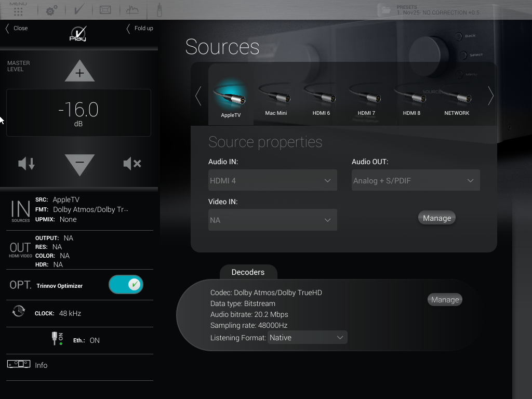Viewport: 532px width, 399px height.
Task: Open the MENU grid icon
Action: click(x=18, y=10)
